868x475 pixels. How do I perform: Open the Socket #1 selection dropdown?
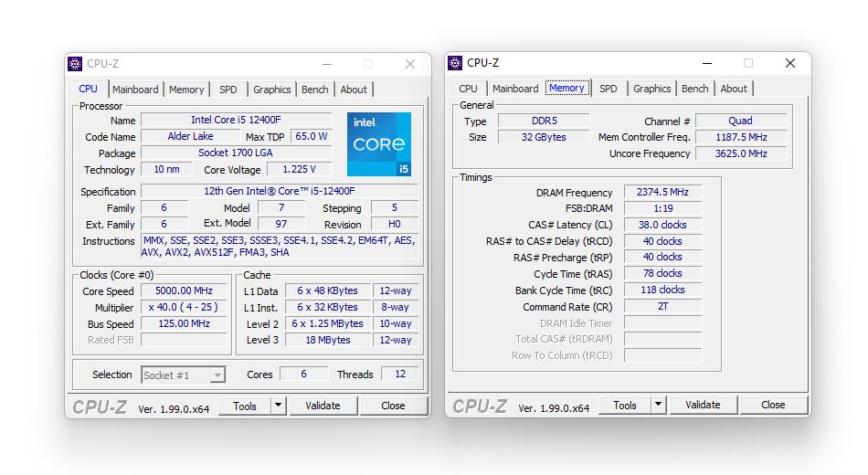pos(218,375)
